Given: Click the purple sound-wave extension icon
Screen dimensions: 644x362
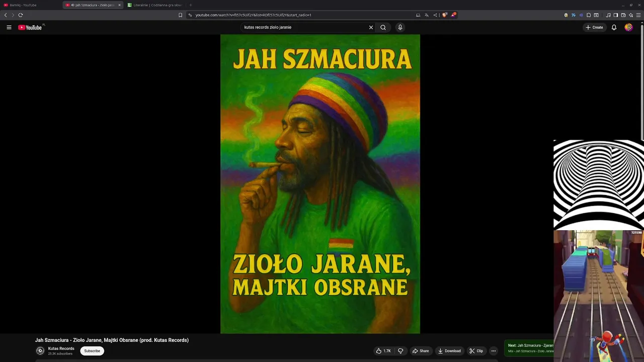Looking at the screenshot, I should point(581,15).
